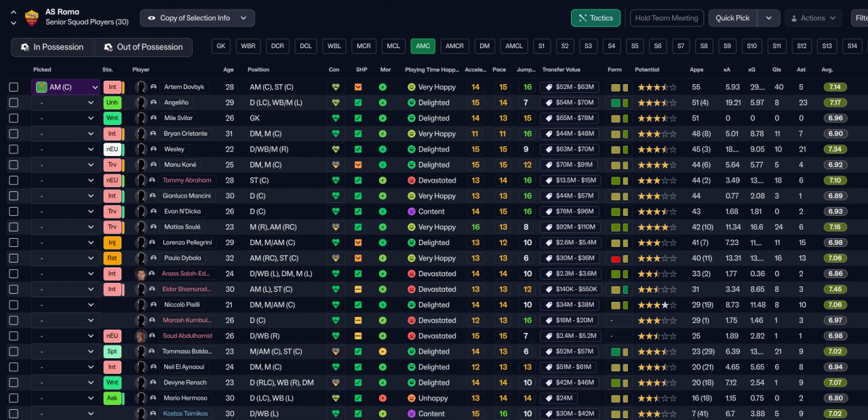
Task: Open the Quick Pick arrow dropdown
Action: click(x=768, y=18)
